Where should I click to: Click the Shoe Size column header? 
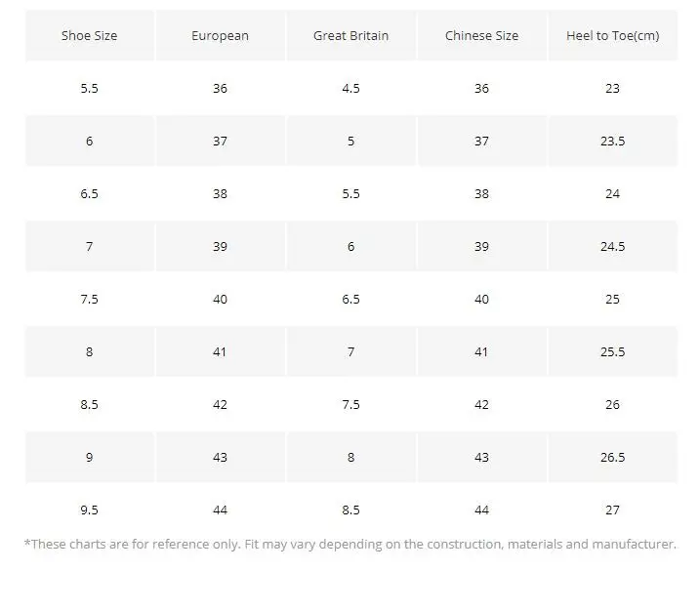coord(89,35)
